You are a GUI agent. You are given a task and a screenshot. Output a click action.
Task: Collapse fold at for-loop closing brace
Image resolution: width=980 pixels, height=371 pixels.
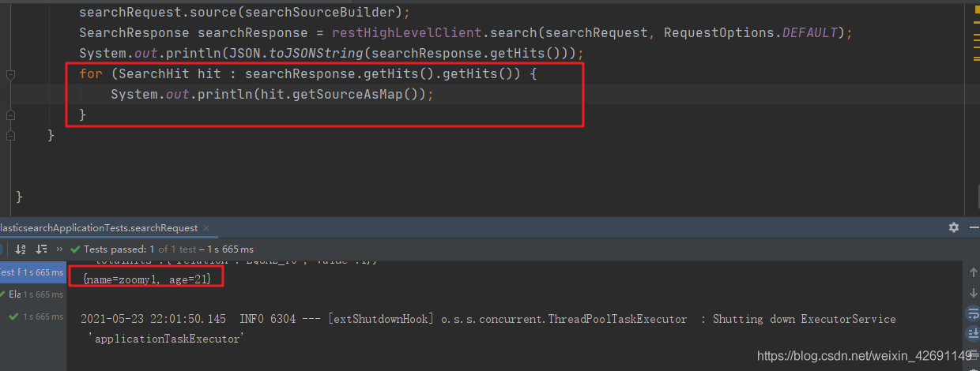coord(10,115)
